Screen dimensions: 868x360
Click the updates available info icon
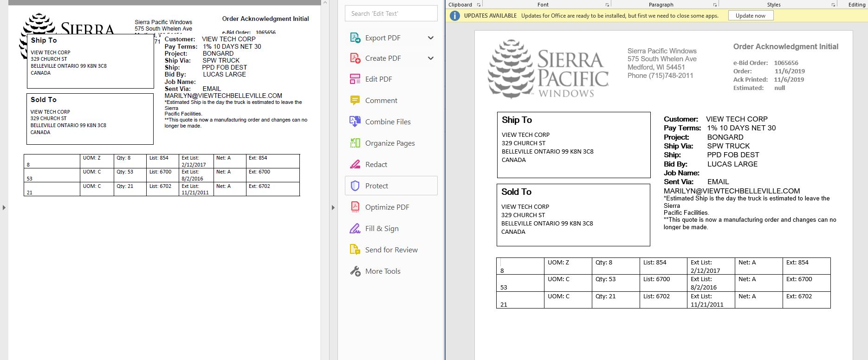pyautogui.click(x=455, y=16)
